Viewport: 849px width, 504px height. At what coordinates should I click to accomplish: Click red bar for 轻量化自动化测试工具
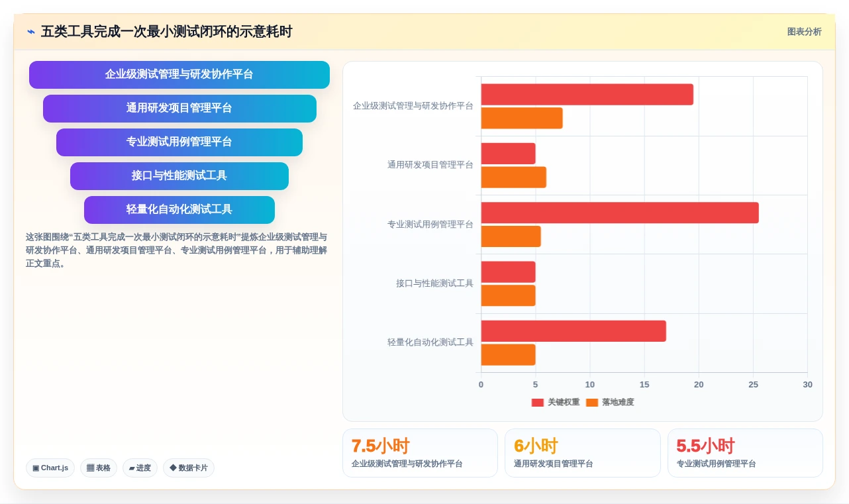574,331
